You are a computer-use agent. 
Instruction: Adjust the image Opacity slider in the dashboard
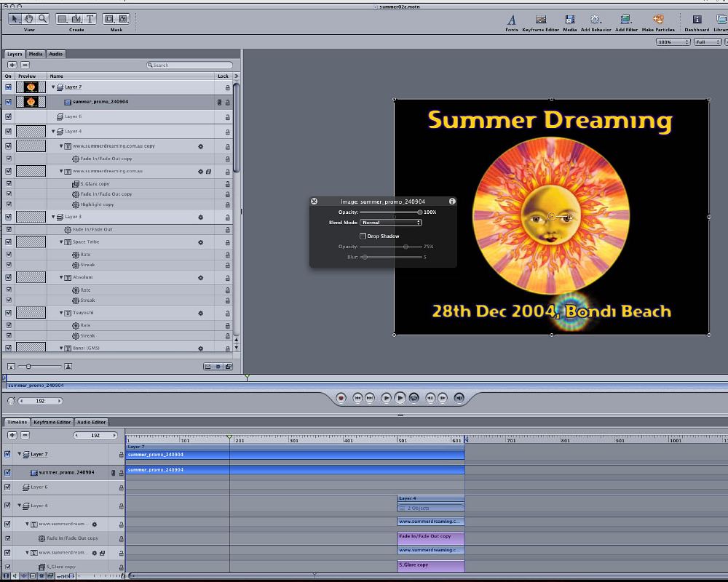[x=390, y=212]
